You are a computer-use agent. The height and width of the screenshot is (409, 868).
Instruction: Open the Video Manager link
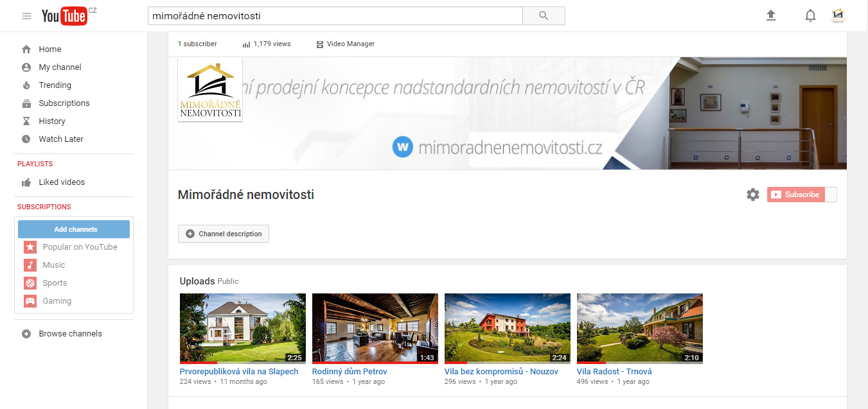(351, 44)
